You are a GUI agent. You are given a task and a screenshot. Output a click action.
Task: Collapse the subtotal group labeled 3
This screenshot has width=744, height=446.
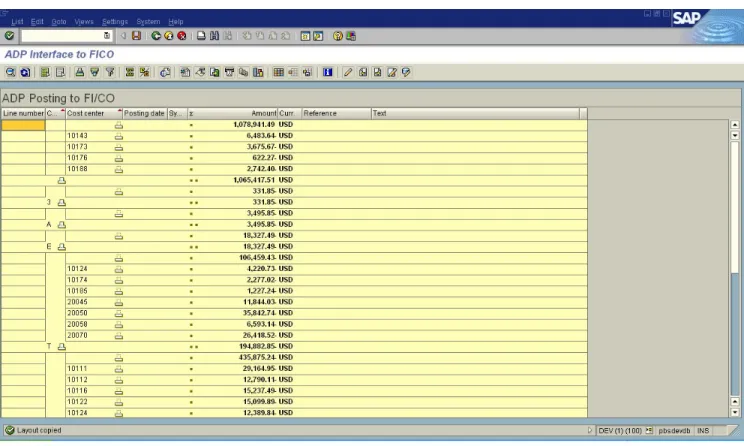[x=62, y=203]
